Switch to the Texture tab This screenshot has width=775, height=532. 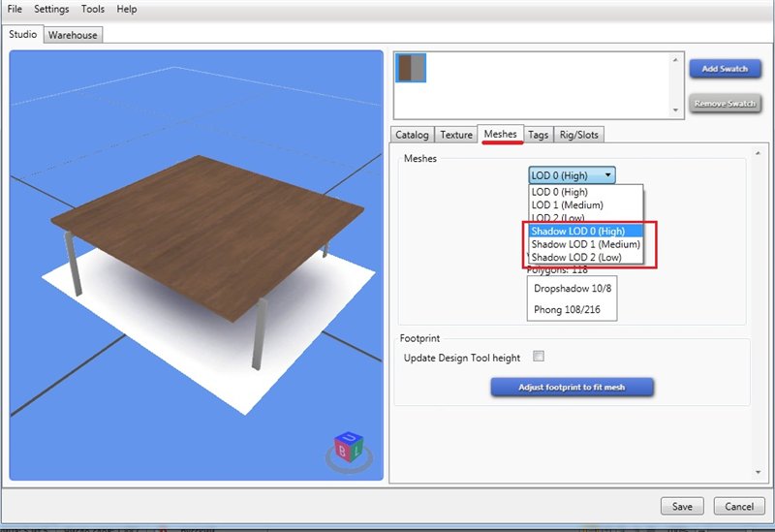(x=455, y=136)
